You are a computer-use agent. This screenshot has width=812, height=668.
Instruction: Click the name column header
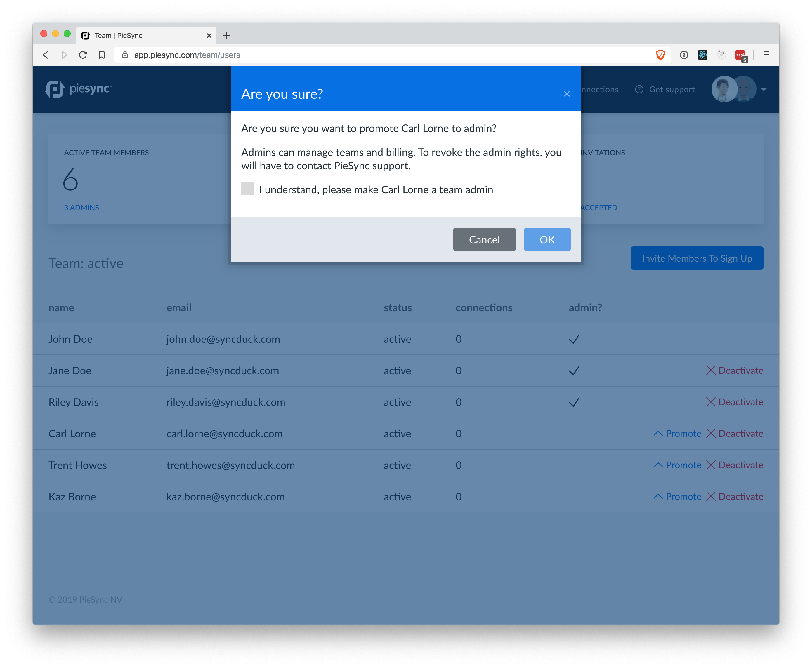[x=61, y=308]
